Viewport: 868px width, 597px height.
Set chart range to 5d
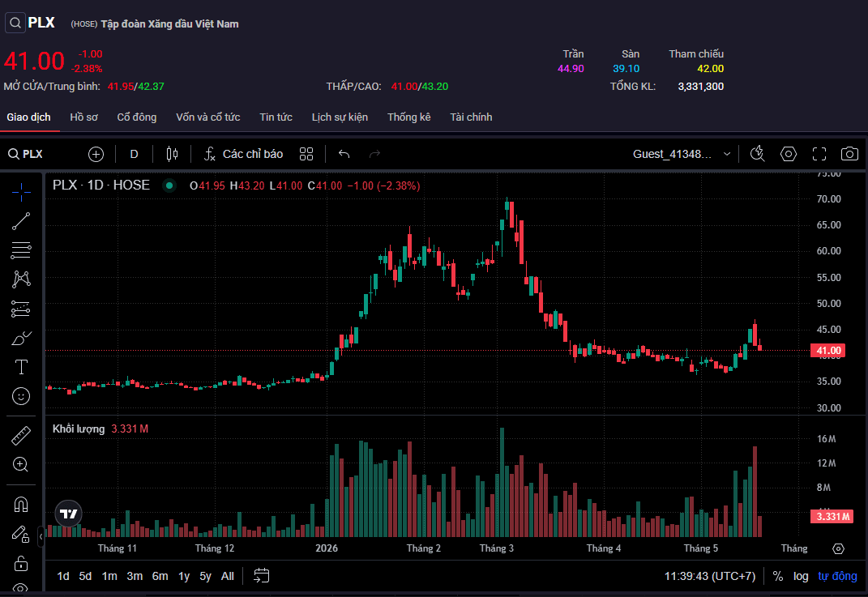pos(85,576)
